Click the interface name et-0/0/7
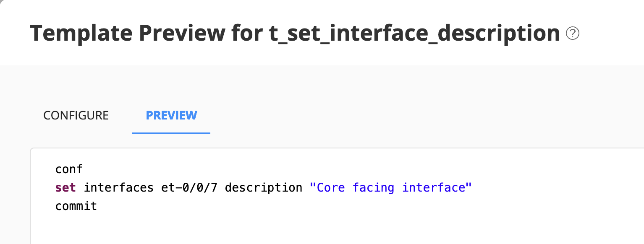The height and width of the screenshot is (244, 644). [x=190, y=187]
